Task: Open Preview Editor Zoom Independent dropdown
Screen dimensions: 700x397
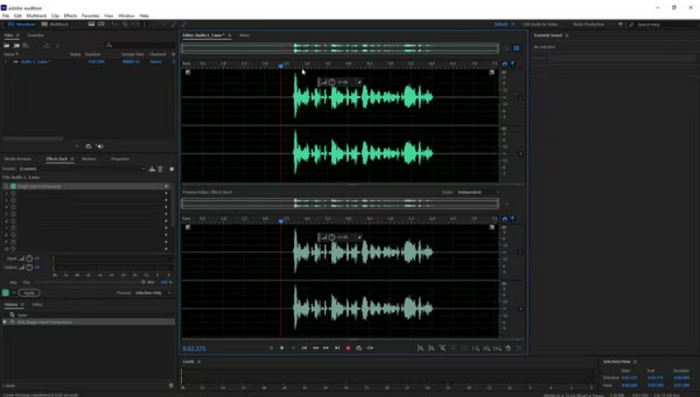Action: pyautogui.click(x=478, y=192)
